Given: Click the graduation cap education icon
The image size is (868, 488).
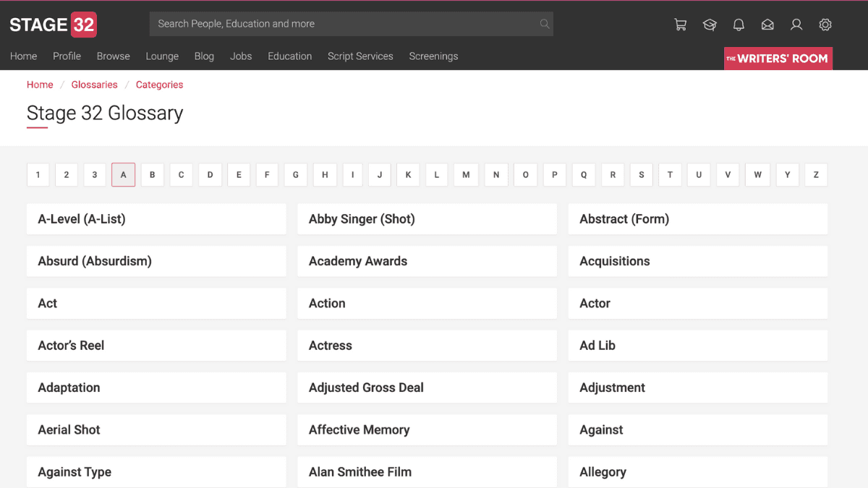Looking at the screenshot, I should [710, 25].
